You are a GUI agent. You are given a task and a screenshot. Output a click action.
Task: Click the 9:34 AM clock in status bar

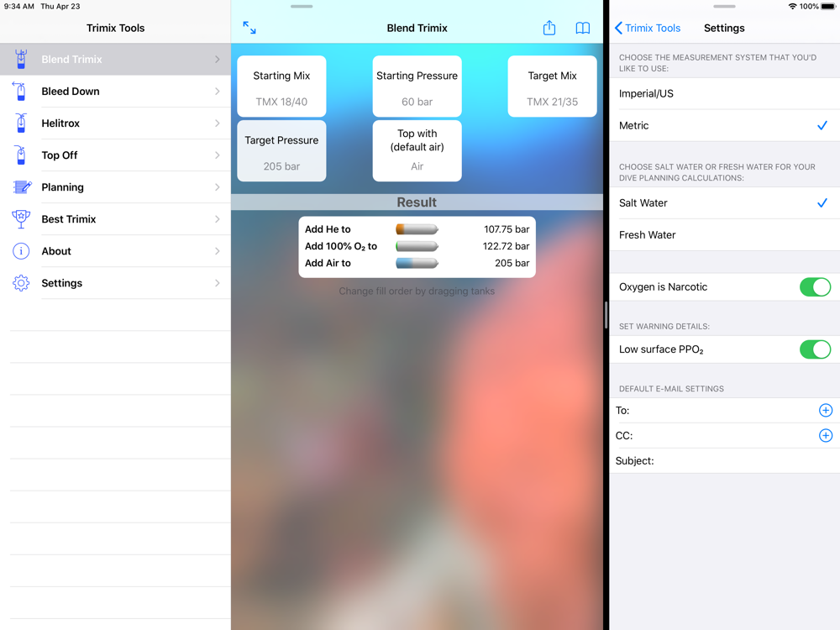point(19,7)
